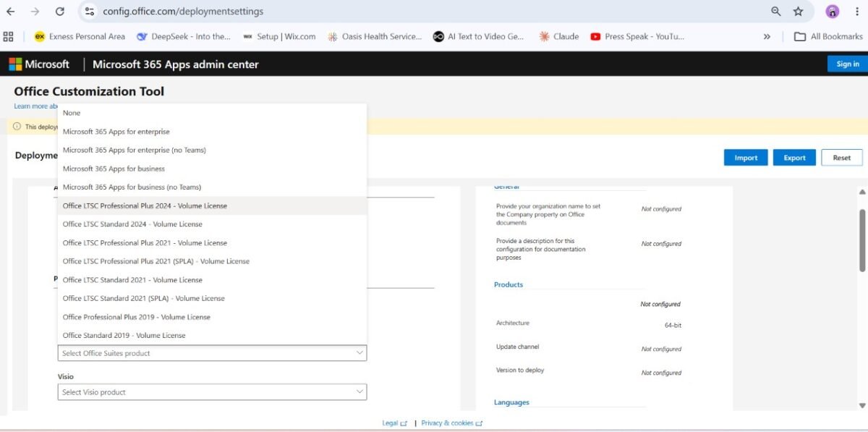Select Office Professional Plus 2019 - Volume License
This screenshot has width=868, height=432.
tap(212, 317)
